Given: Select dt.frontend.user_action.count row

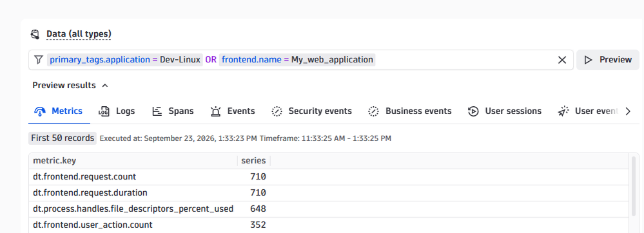Looking at the screenshot, I should tap(329, 225).
